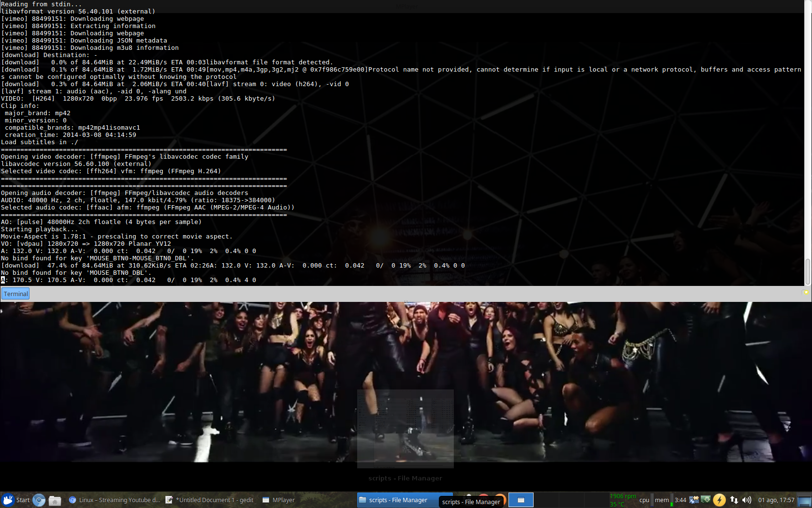The image size is (812, 508).
Task: Click the terminal vertical scrollbar thumb
Action: (807, 272)
